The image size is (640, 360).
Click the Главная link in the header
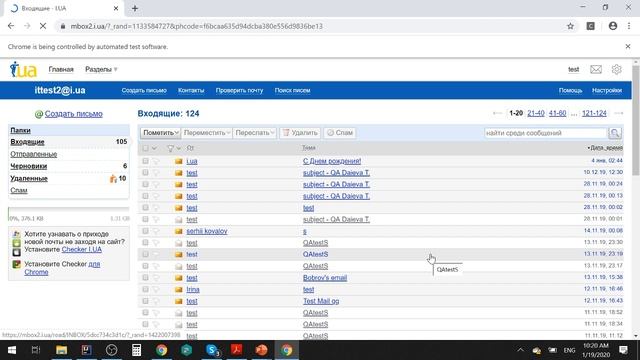(61, 69)
